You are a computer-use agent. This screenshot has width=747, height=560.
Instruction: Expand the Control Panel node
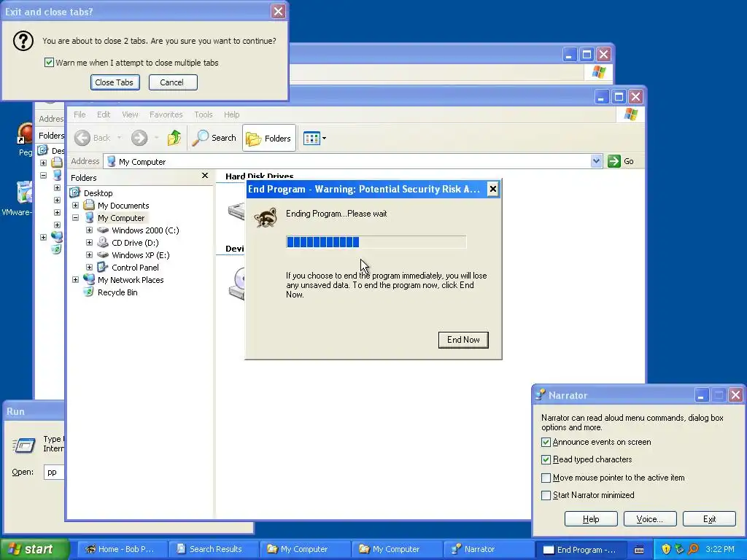click(89, 267)
